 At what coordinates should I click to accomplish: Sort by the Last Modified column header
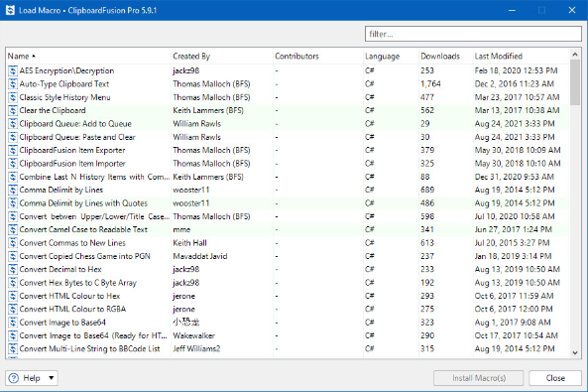point(522,56)
